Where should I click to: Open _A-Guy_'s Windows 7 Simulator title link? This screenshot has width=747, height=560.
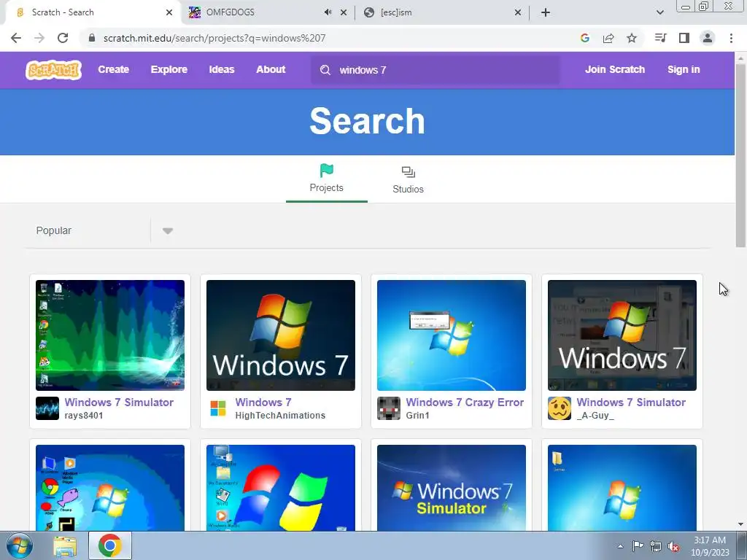(x=631, y=402)
